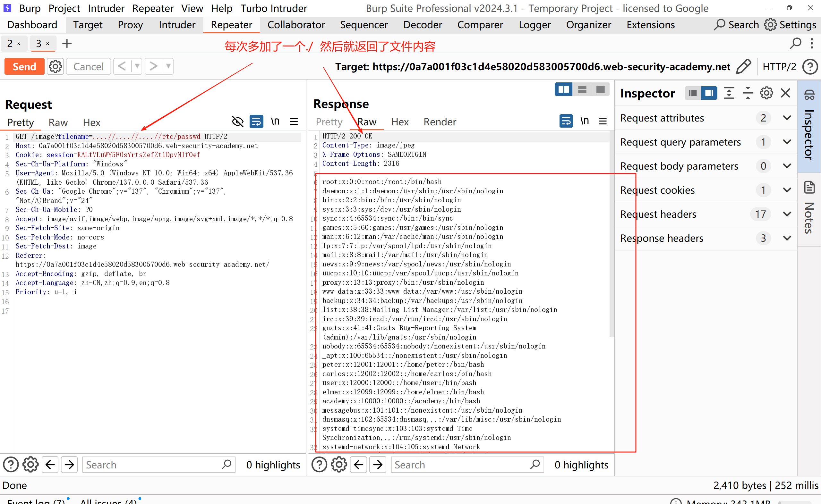
Task: Select side-by-side response layout icon
Action: (564, 89)
